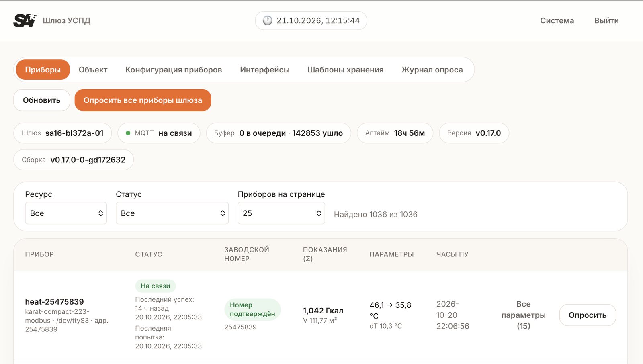Click the Сборка v0.17.0-0-gd172632 chip
This screenshot has width=643, height=364.
pyautogui.click(x=74, y=160)
